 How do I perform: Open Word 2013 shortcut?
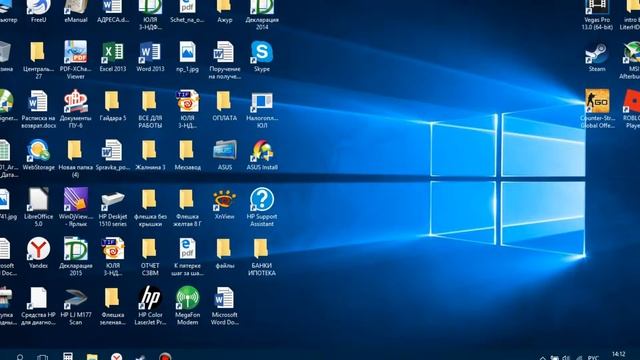click(x=150, y=56)
